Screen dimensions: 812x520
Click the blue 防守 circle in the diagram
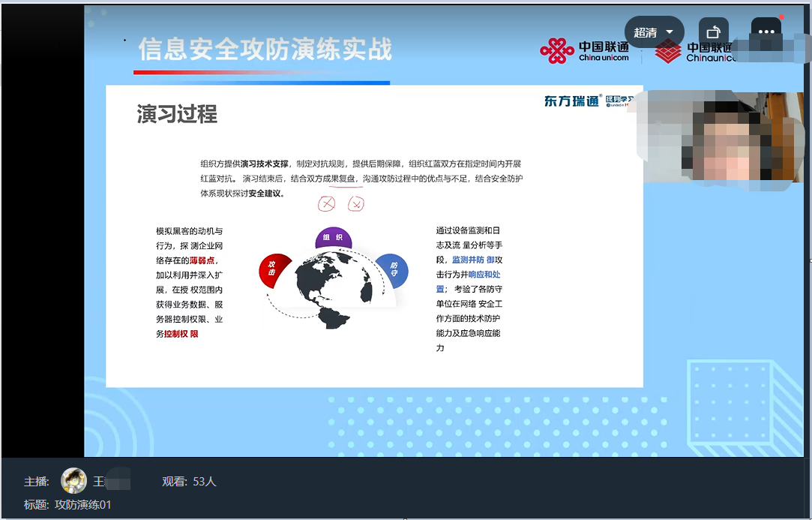(393, 269)
